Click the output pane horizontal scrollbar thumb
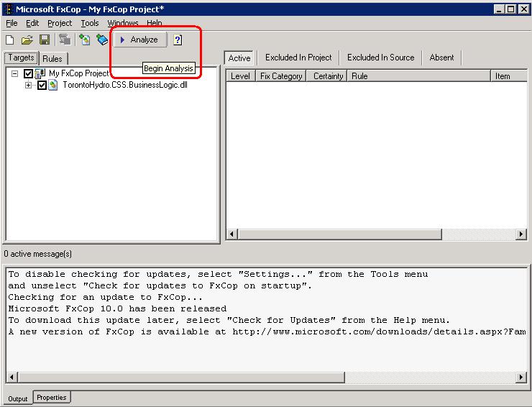Viewport: 532px width, 407px height. point(181,377)
